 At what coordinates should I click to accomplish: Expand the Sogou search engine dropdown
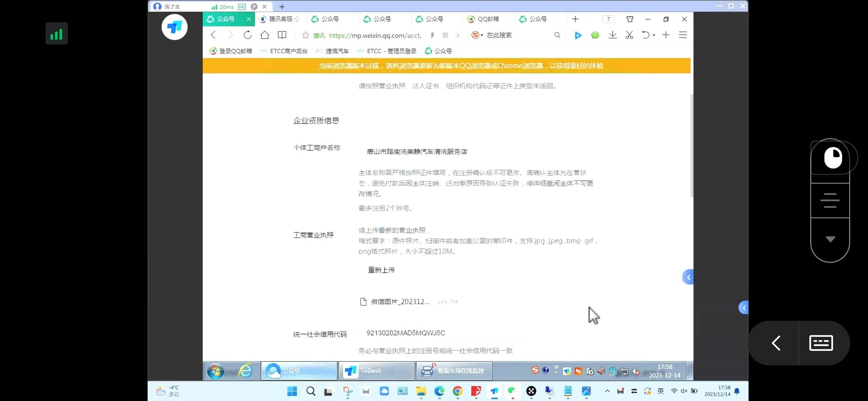click(x=482, y=35)
